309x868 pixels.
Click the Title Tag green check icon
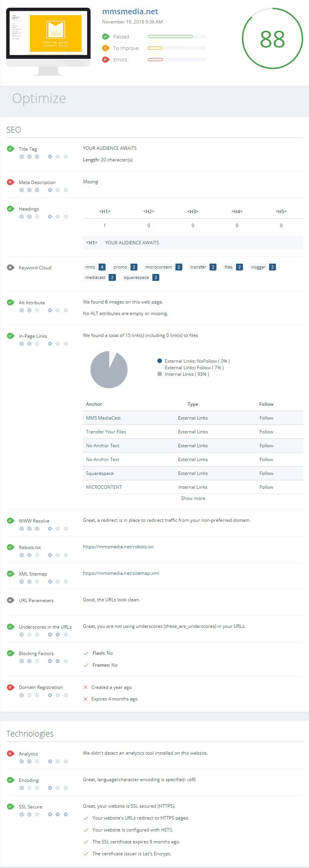[x=11, y=149]
